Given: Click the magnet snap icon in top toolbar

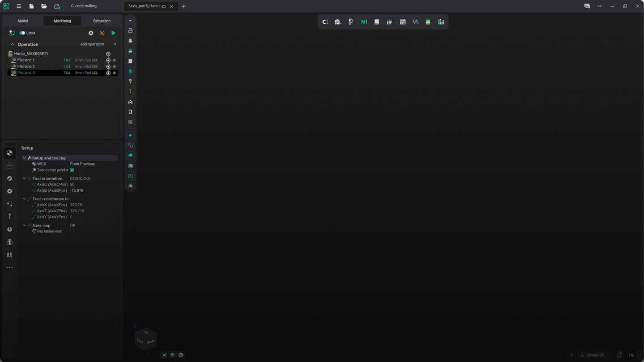Looking at the screenshot, I should point(325,22).
